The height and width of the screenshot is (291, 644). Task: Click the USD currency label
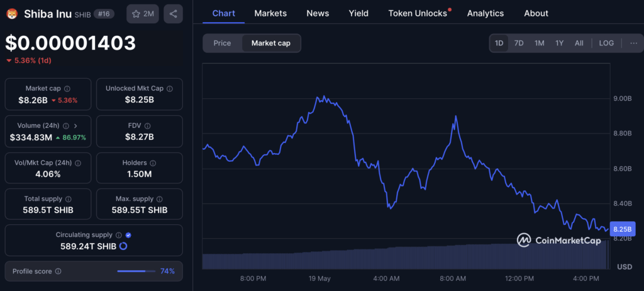625,267
